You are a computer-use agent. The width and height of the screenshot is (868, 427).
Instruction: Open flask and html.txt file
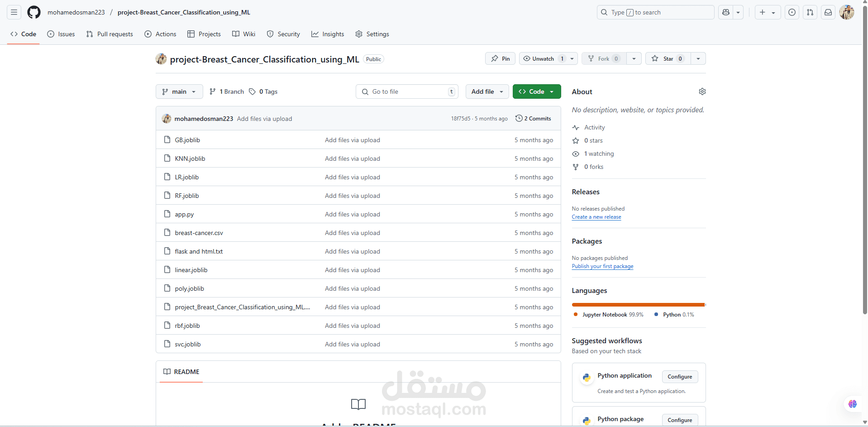[199, 251]
